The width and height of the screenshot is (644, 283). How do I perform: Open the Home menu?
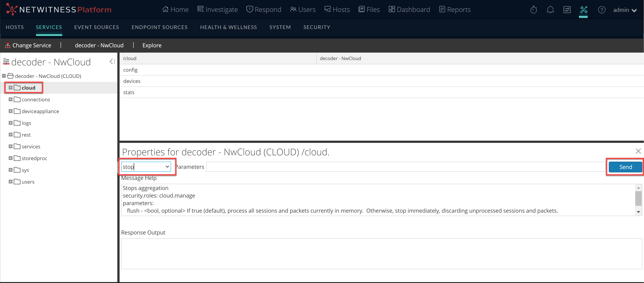(175, 10)
